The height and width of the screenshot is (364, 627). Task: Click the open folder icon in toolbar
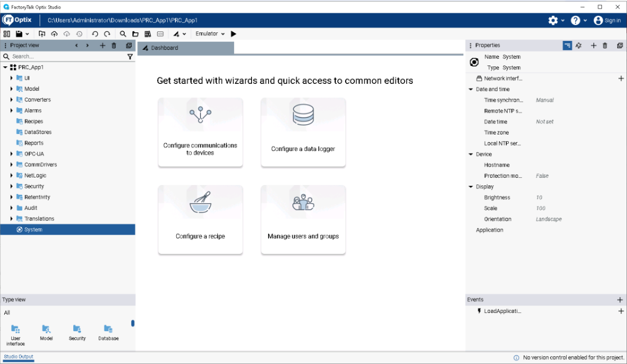135,34
